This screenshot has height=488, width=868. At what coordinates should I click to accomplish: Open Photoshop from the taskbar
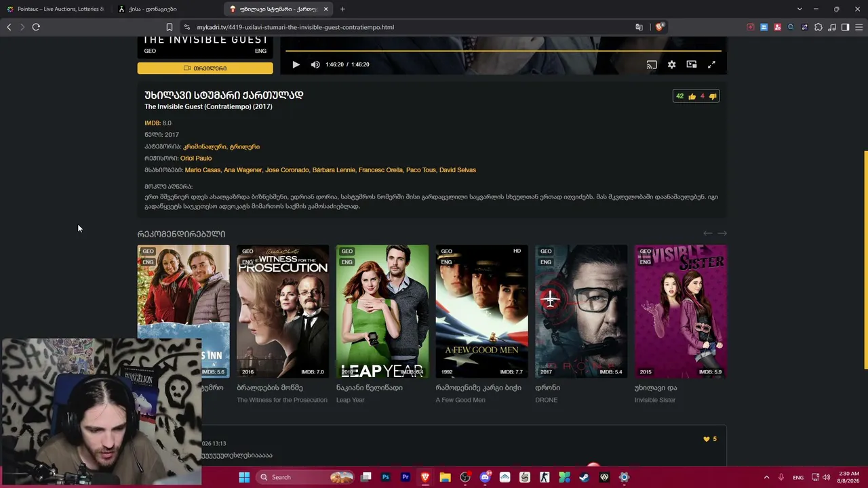[x=386, y=477]
